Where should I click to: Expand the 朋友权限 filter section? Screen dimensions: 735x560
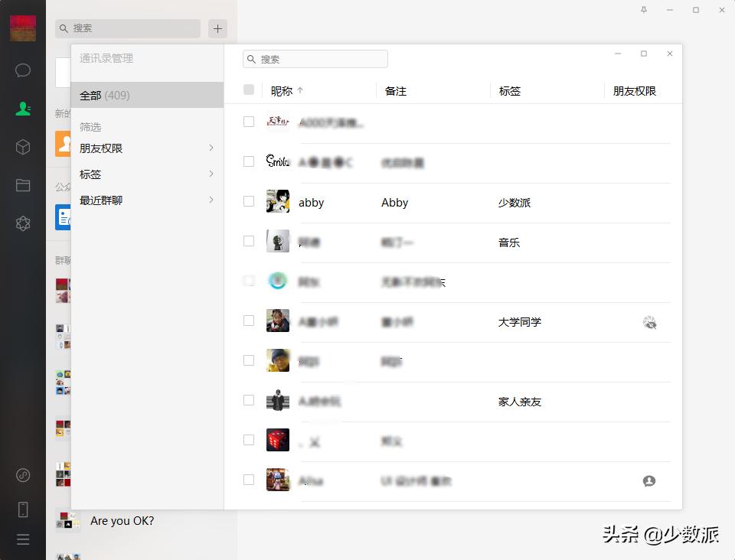pos(145,148)
